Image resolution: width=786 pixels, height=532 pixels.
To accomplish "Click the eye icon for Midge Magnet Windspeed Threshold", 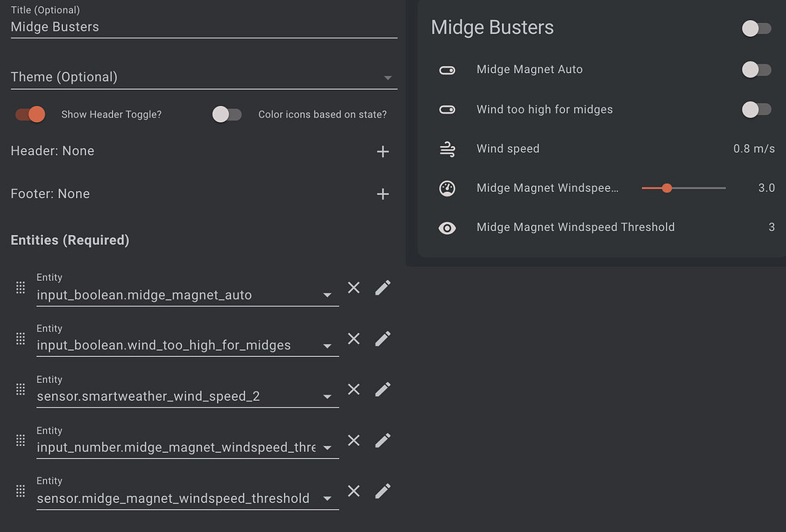I will pos(446,227).
